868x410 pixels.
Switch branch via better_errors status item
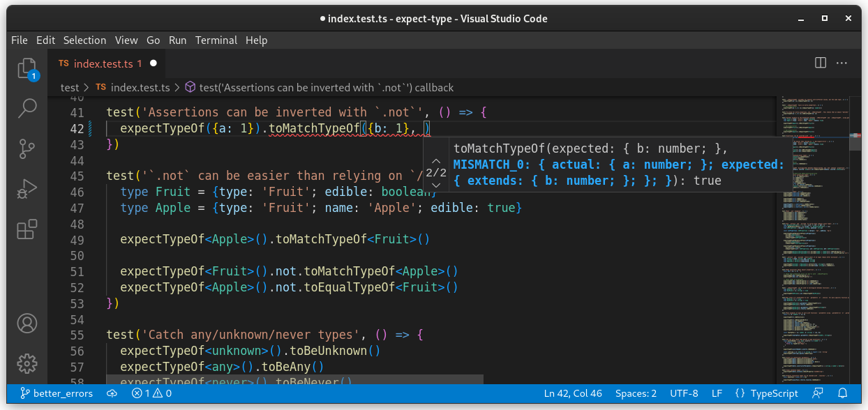(57, 393)
